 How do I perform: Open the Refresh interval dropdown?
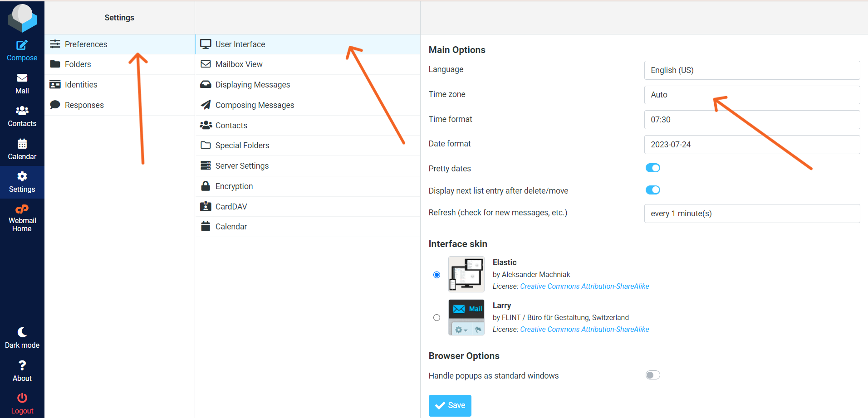tap(751, 214)
